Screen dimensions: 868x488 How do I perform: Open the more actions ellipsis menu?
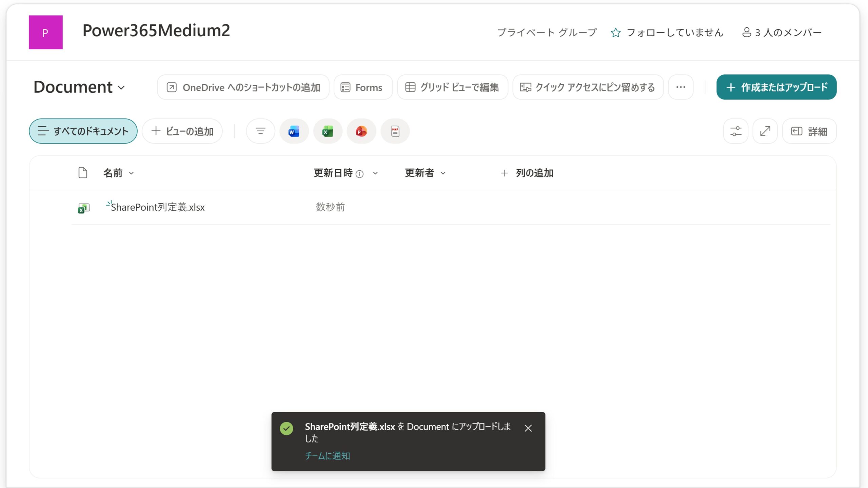pyautogui.click(x=680, y=87)
